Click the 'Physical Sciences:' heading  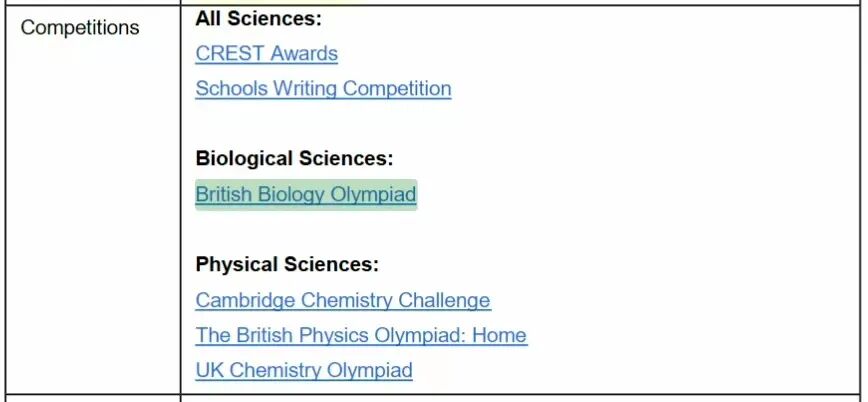tap(287, 264)
